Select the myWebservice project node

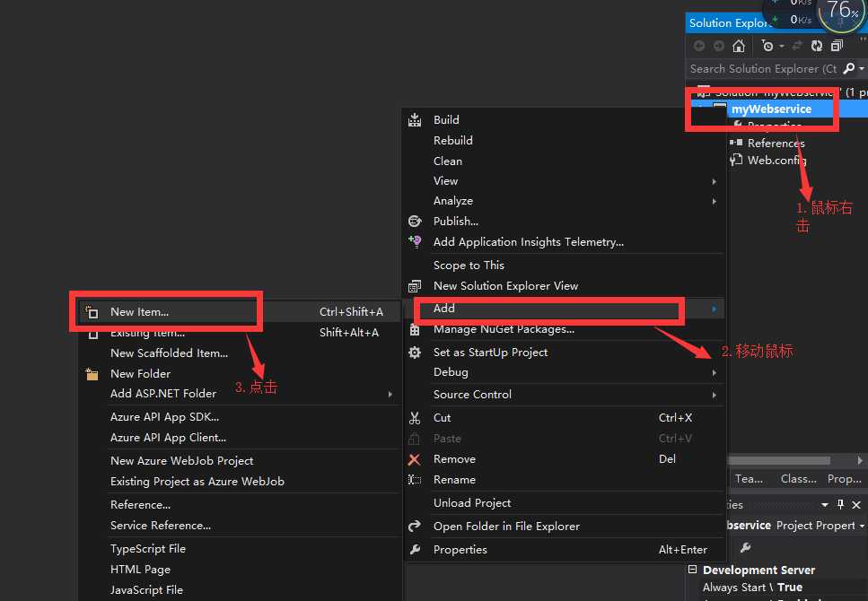click(x=771, y=109)
